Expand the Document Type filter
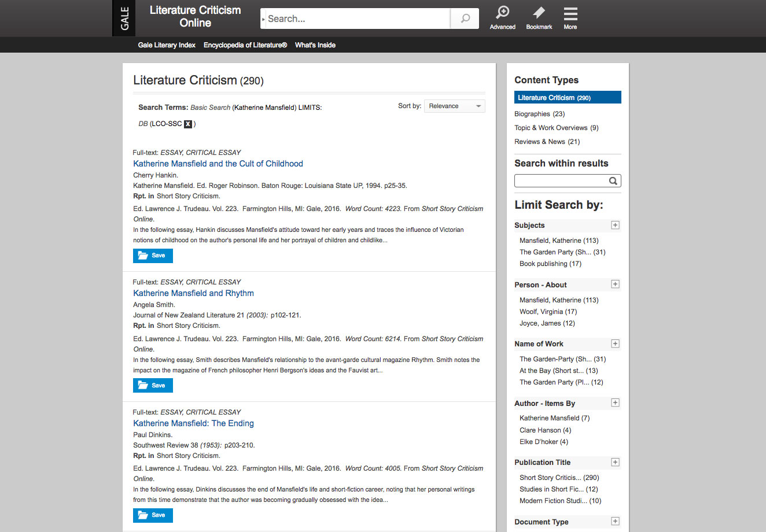 [x=615, y=521]
